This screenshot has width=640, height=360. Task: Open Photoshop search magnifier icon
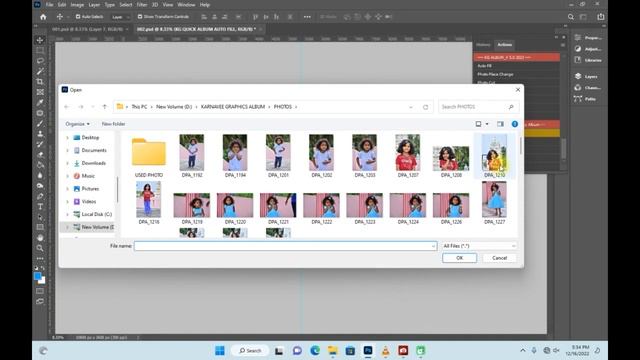click(x=571, y=17)
